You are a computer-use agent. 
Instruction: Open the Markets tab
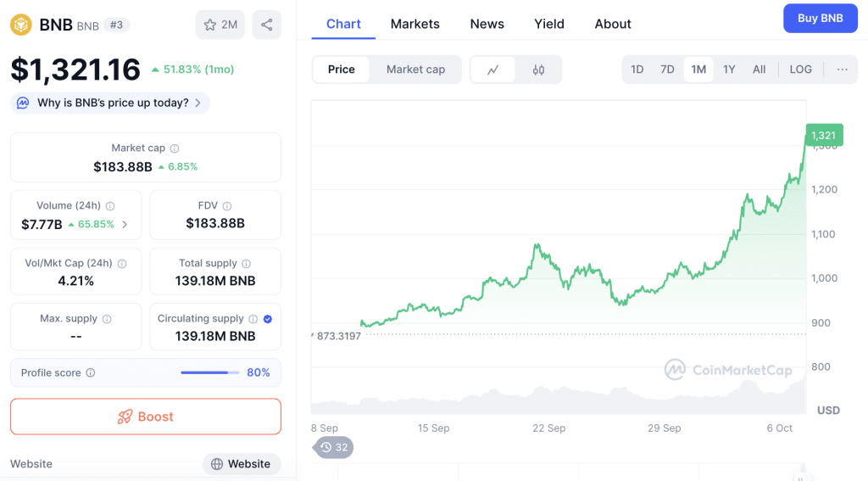pos(415,24)
